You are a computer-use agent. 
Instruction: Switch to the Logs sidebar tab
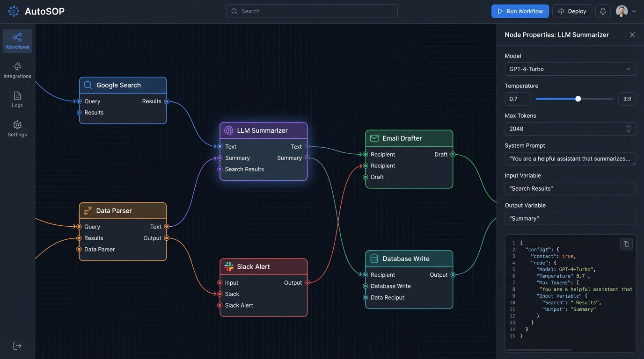tap(17, 100)
